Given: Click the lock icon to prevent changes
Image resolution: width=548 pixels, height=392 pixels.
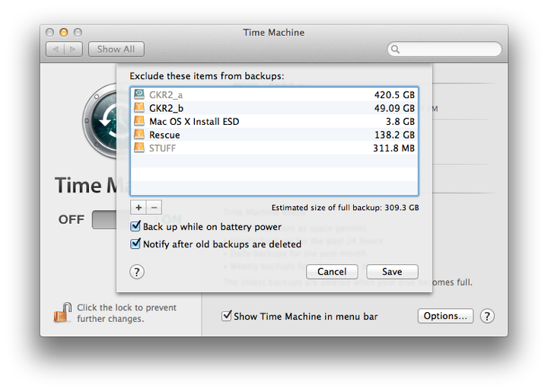Looking at the screenshot, I should point(62,313).
